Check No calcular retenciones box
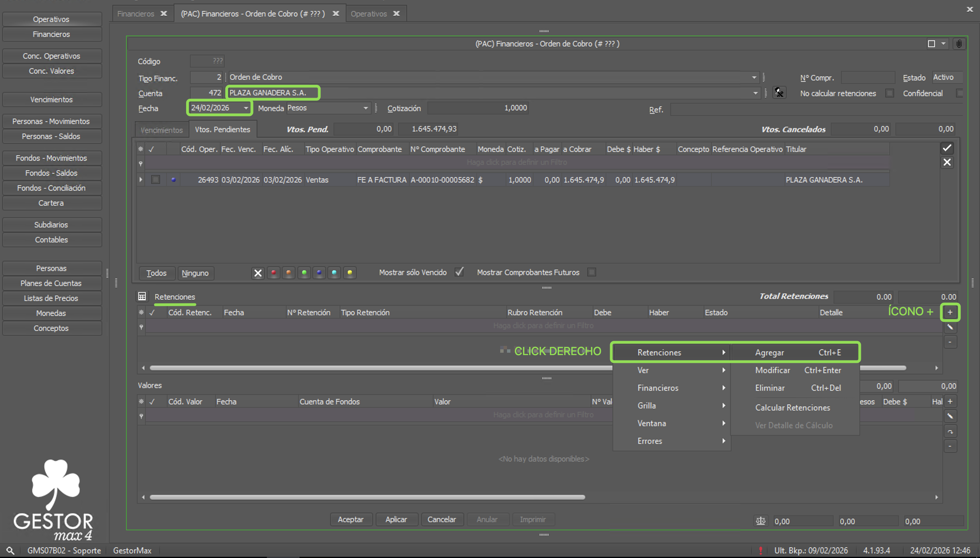Image resolution: width=980 pixels, height=558 pixels. [x=889, y=93]
